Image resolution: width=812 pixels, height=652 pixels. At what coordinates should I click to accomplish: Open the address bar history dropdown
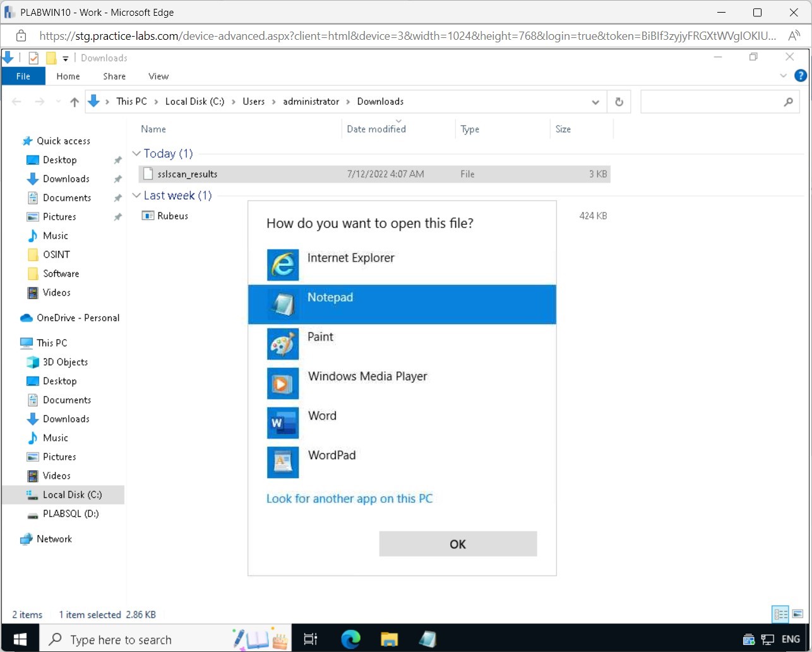coord(595,102)
